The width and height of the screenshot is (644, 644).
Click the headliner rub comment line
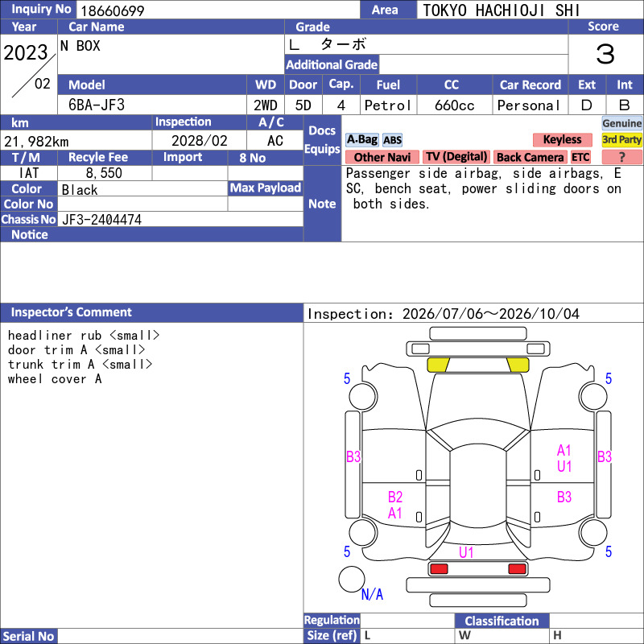coord(84,335)
